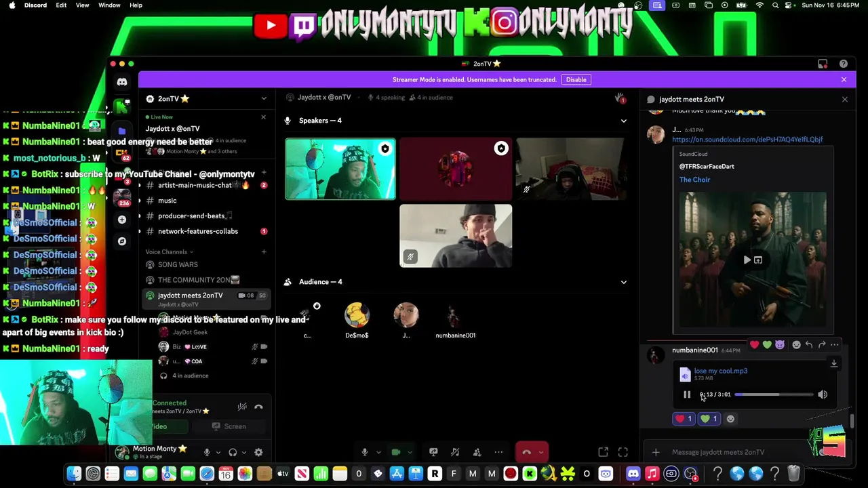
Task: Toggle stage microphone mute in bottom controls
Action: 364,452
